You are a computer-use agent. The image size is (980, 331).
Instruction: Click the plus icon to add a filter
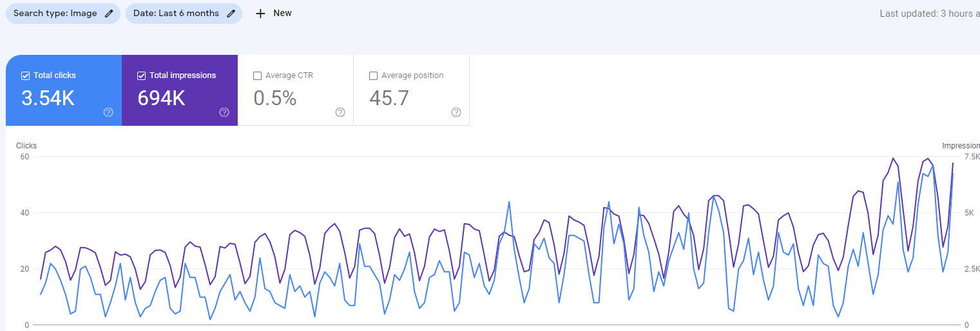point(260,14)
